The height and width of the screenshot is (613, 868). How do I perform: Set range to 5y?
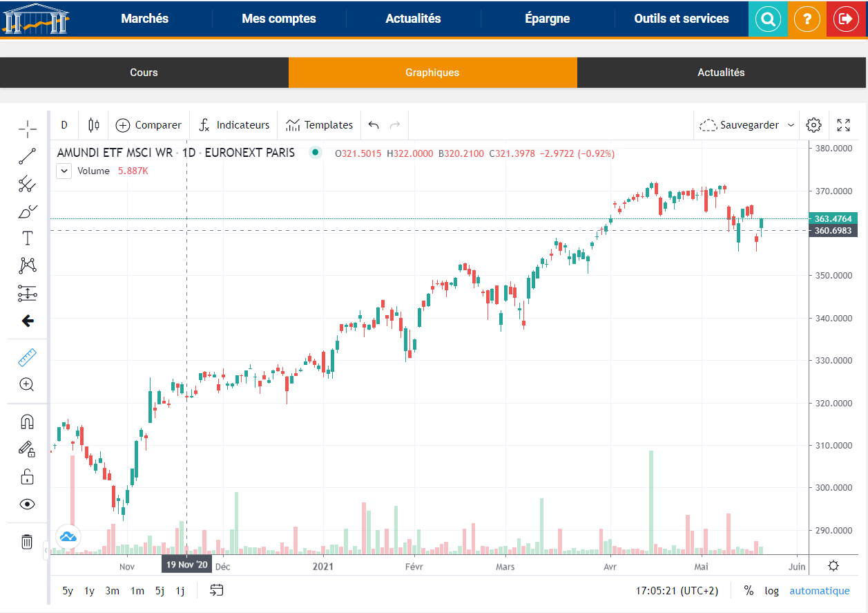68,591
